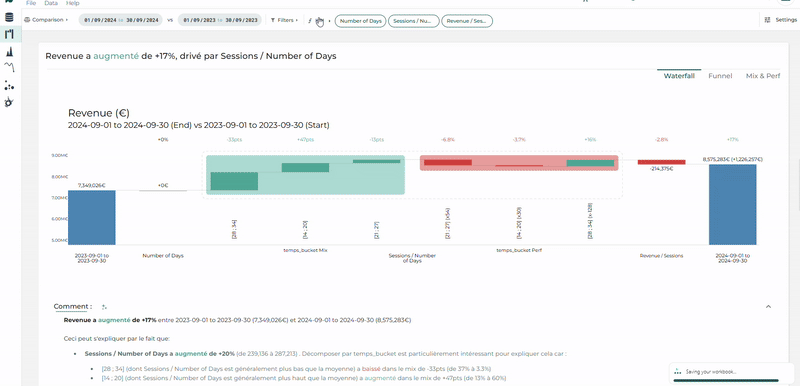Click the temps_bucket Perf axis label
This screenshot has height=386, width=800.
click(519, 250)
